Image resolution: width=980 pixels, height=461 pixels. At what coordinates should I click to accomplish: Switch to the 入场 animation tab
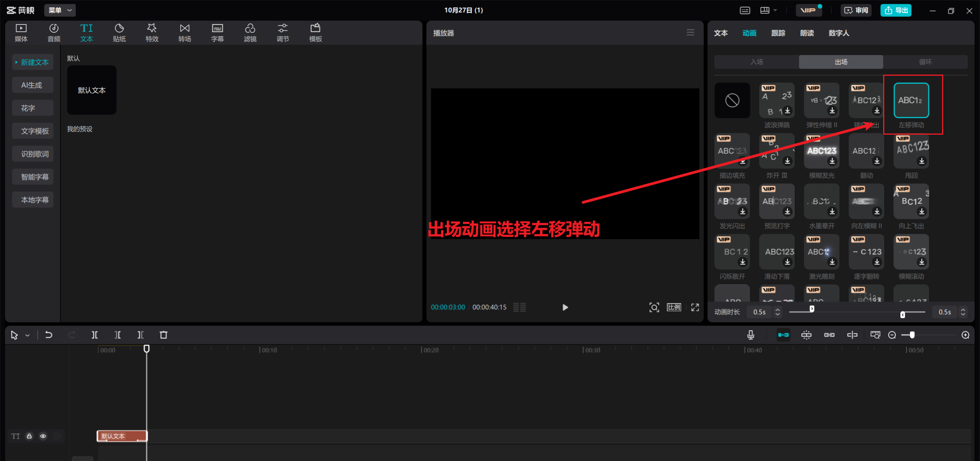point(756,62)
